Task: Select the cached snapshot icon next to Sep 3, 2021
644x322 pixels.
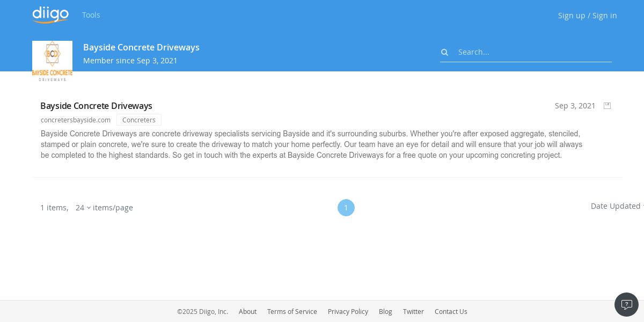Action: click(x=607, y=106)
